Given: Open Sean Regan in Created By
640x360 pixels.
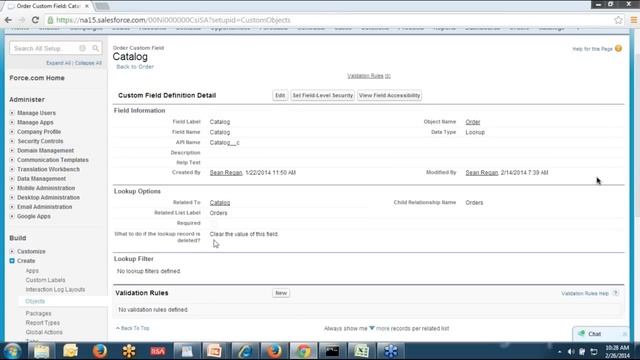Looking at the screenshot, I should point(226,173).
